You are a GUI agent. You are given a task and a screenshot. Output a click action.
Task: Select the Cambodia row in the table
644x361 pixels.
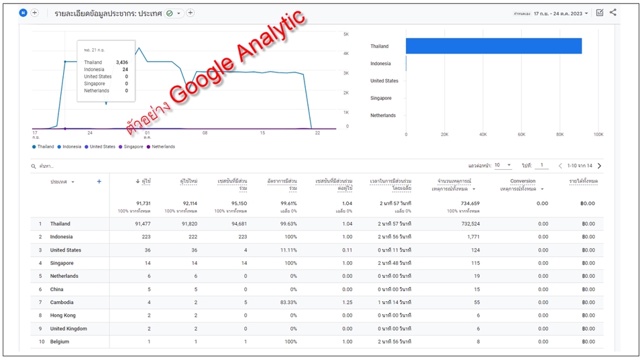pyautogui.click(x=317, y=302)
